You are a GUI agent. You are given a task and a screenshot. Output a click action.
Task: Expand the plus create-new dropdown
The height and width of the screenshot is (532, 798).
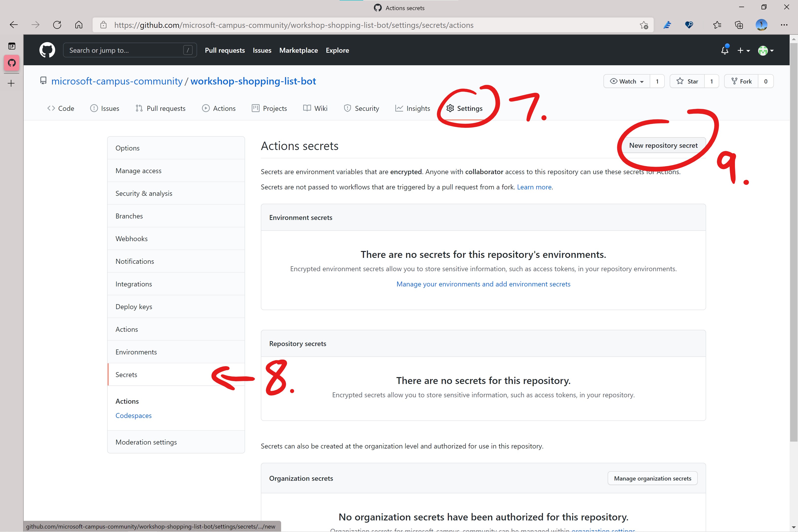tap(743, 50)
